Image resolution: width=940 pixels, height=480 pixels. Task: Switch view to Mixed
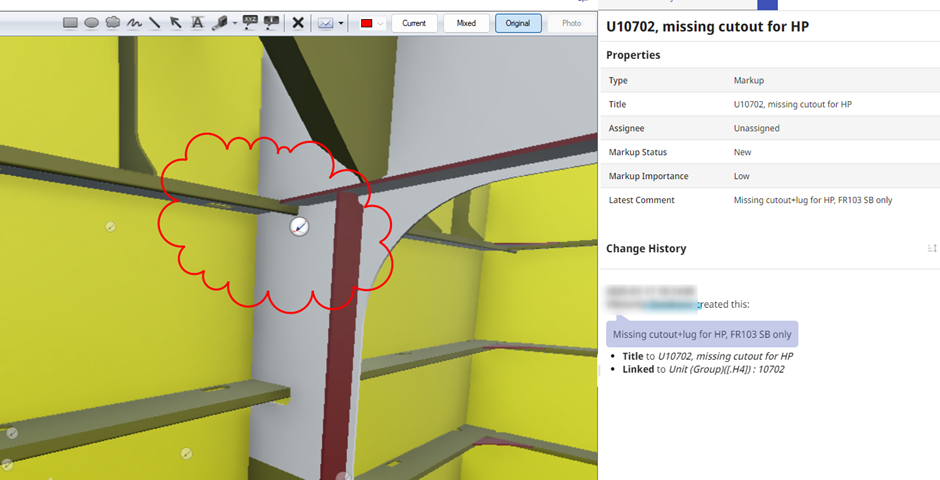click(466, 23)
